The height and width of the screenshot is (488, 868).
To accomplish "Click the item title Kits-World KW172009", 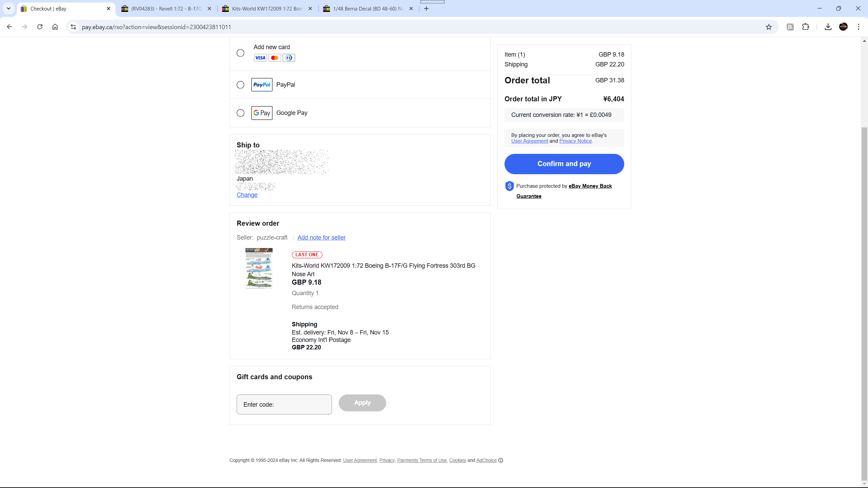I will click(x=383, y=270).
